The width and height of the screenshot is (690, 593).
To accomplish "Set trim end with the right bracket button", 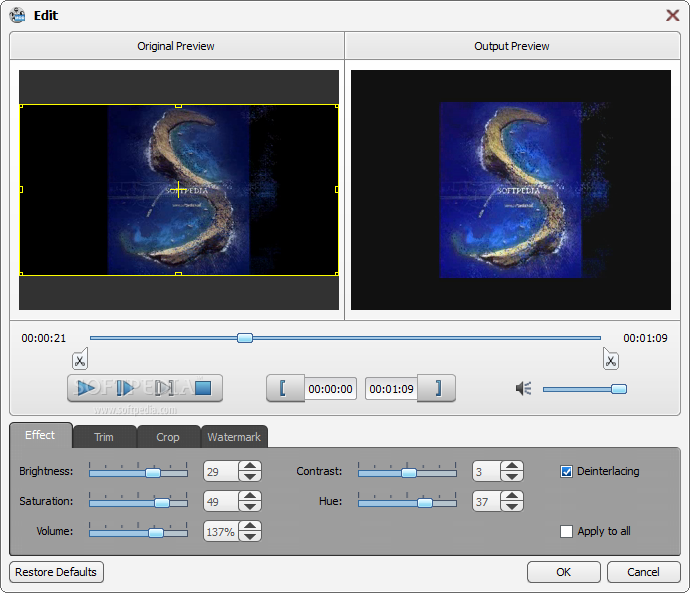I will click(x=437, y=388).
